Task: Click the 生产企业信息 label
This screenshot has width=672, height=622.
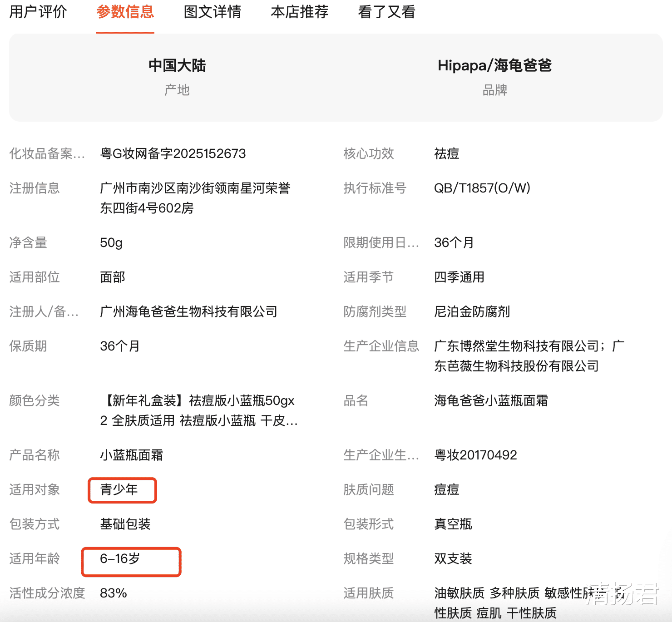Action: [381, 346]
